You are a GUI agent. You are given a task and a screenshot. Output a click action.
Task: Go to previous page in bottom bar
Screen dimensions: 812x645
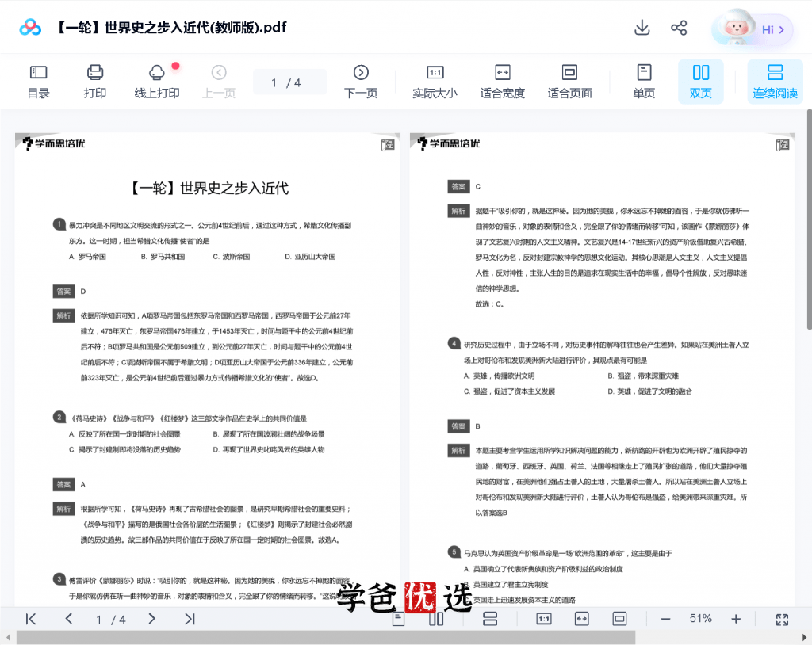[68, 619]
